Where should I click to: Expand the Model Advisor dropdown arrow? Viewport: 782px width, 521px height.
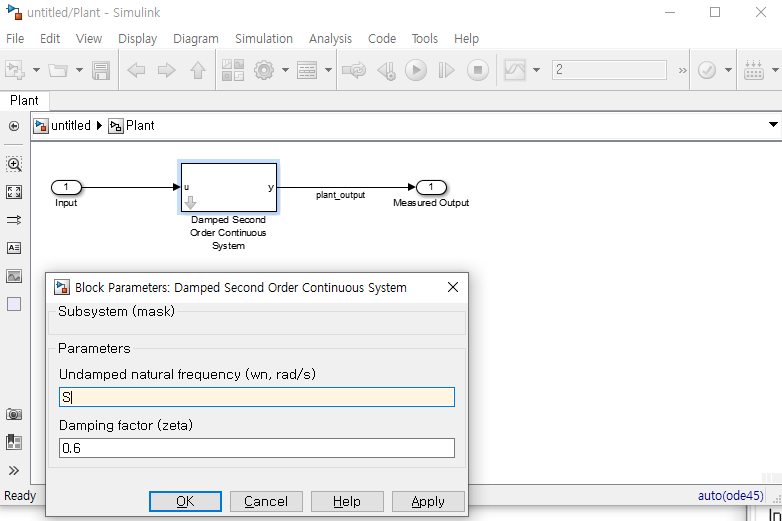(728, 70)
